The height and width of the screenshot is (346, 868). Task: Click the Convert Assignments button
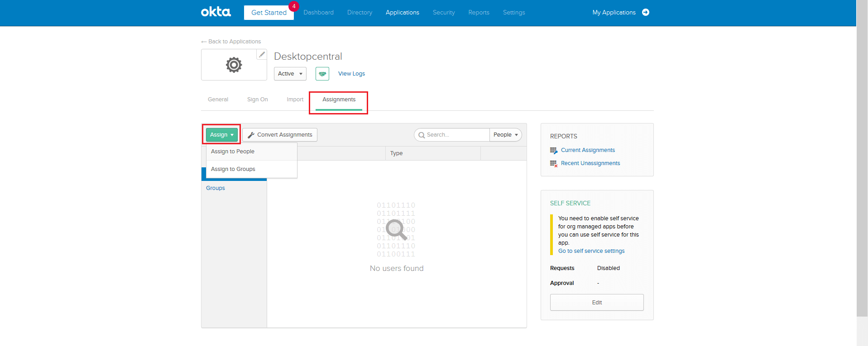coord(280,135)
